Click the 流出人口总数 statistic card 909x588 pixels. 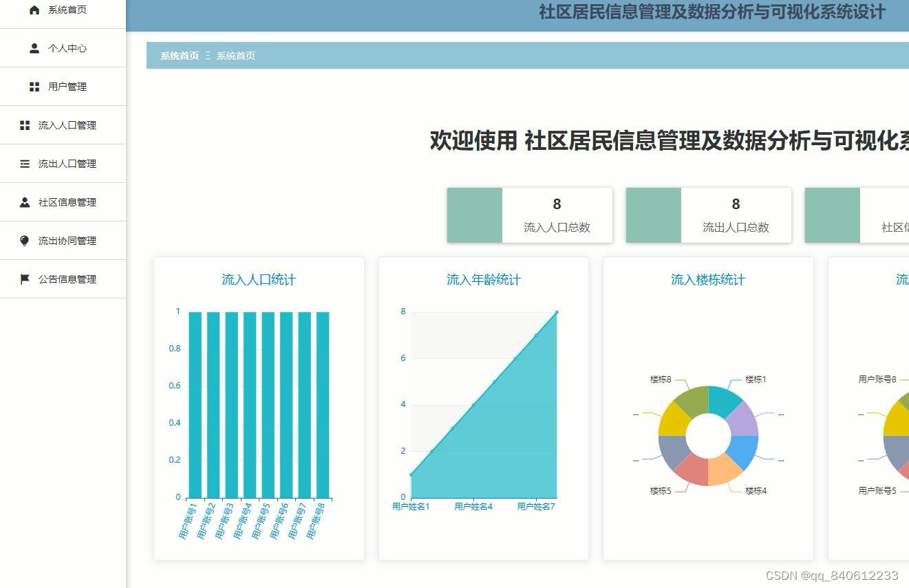click(x=709, y=215)
